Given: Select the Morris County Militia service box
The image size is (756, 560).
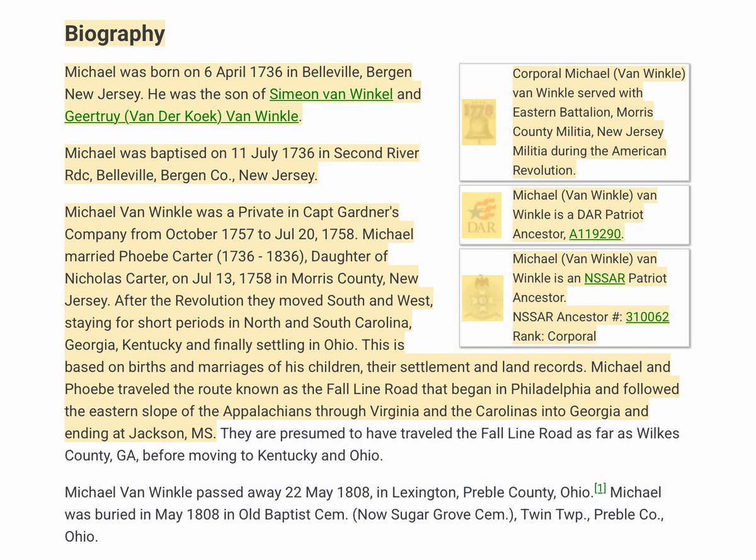Looking at the screenshot, I should 575,122.
